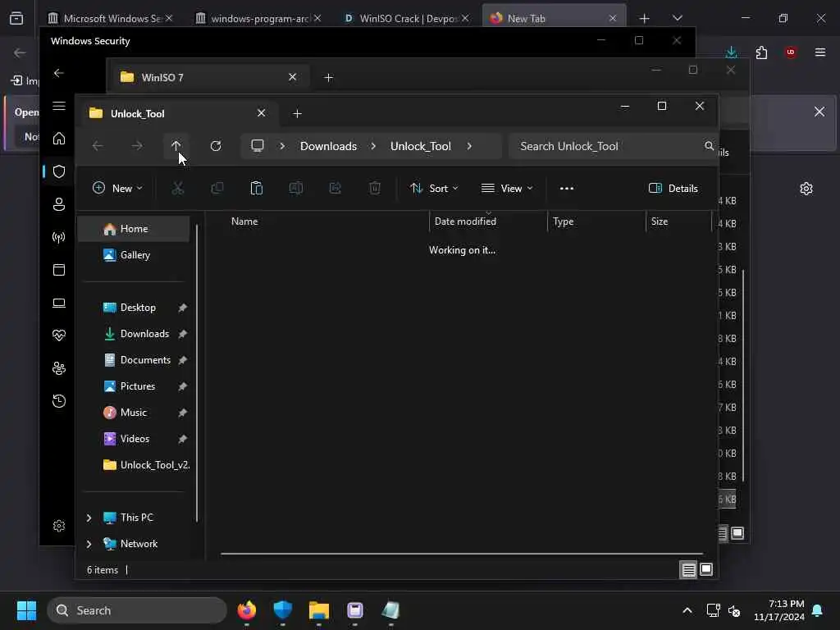The height and width of the screenshot is (630, 840).
Task: Click the Cut scissors icon
Action: point(177,188)
